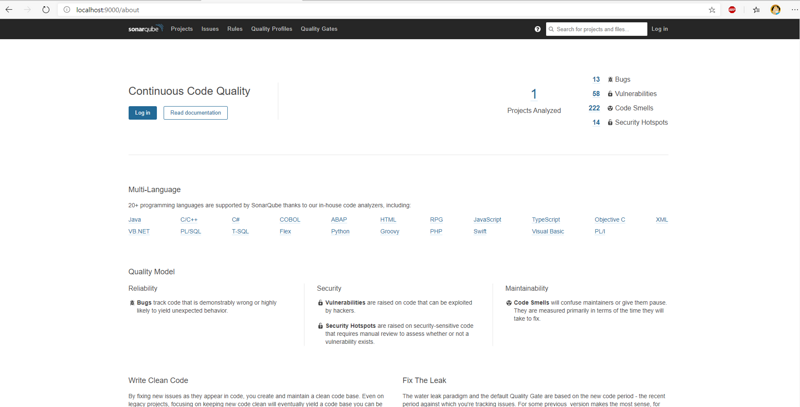
Task: Open the Python language link
Action: click(x=340, y=231)
